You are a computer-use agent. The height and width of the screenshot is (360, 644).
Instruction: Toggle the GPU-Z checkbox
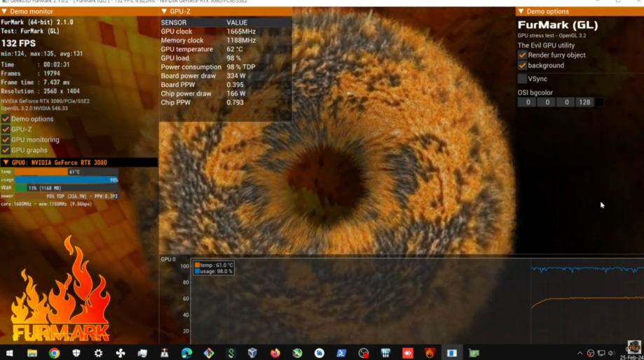coord(6,130)
